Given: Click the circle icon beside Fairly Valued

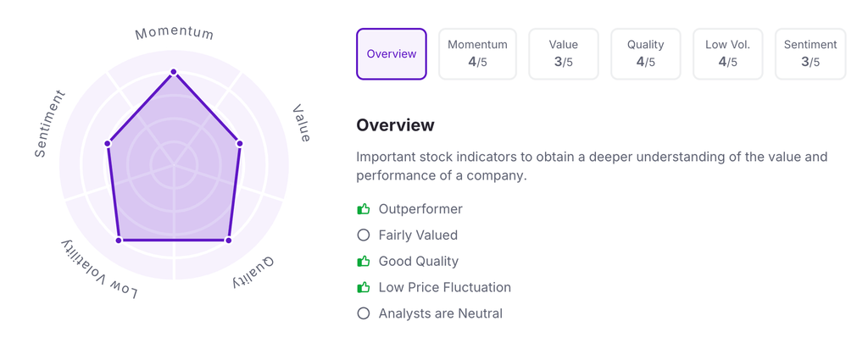Looking at the screenshot, I should coord(364,235).
